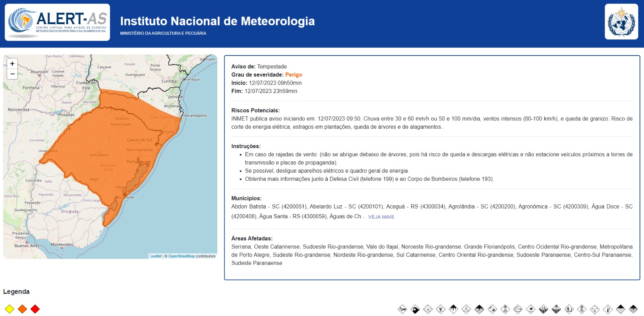Click the Caxias do Sul map label

[139, 140]
